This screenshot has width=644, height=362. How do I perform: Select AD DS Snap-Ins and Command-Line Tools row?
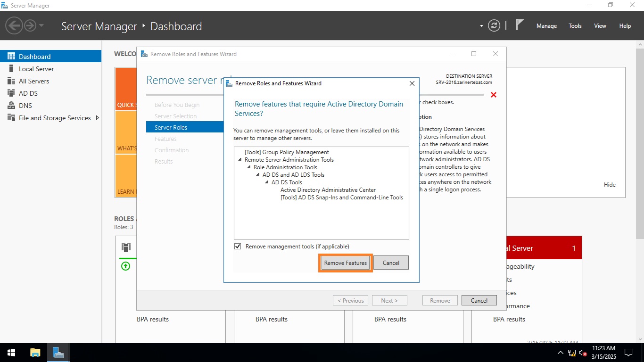coord(342,197)
